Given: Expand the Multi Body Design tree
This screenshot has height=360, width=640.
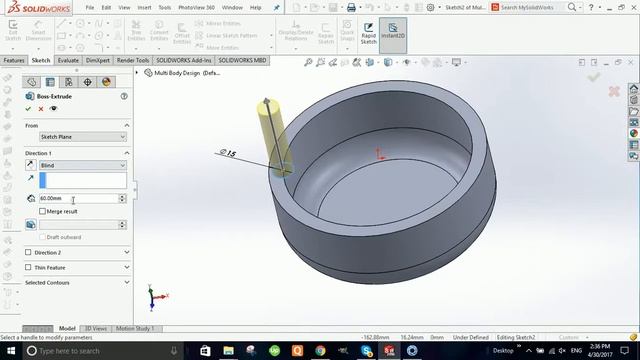Looking at the screenshot, I should (x=137, y=73).
